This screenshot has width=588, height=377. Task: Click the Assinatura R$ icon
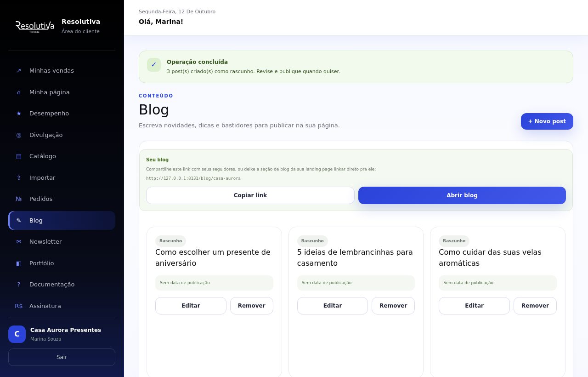click(x=19, y=306)
